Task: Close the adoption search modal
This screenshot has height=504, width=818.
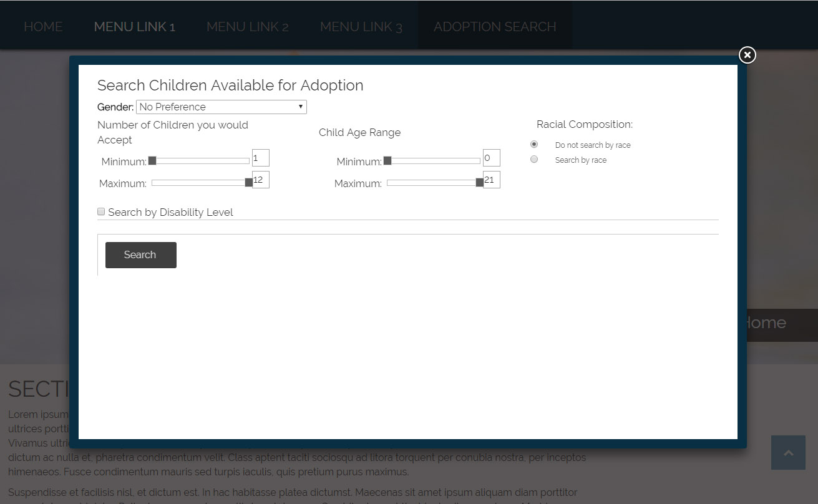Action: (x=747, y=55)
